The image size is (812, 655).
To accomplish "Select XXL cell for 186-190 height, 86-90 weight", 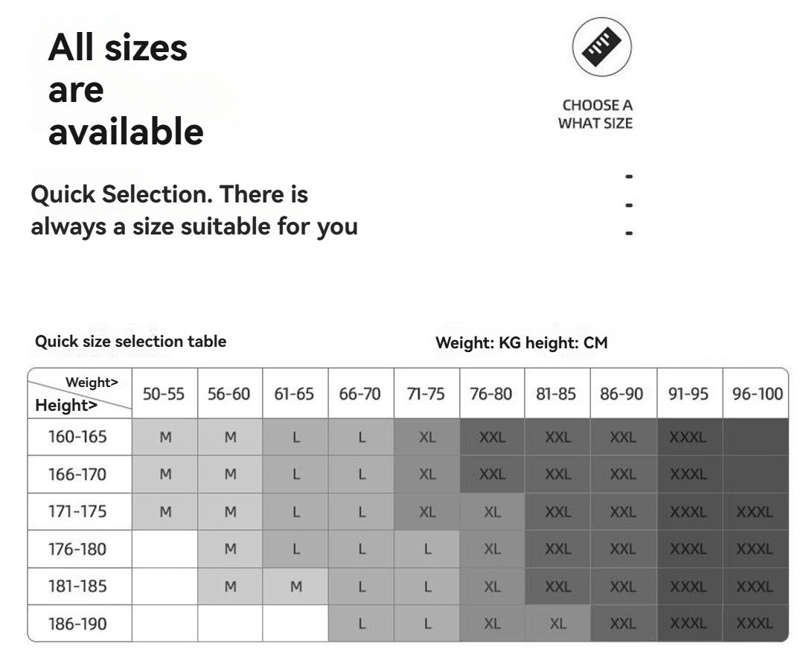I will pyautogui.click(x=623, y=624).
